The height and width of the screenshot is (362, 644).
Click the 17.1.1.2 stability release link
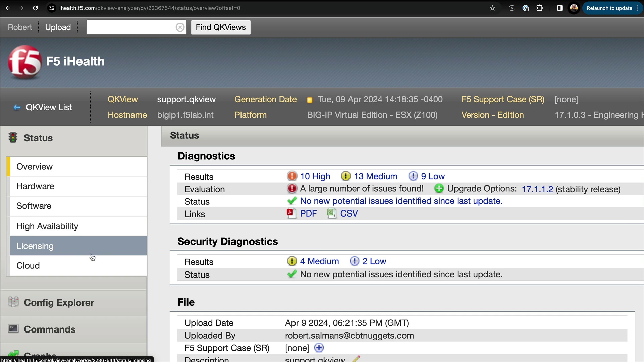tap(537, 189)
